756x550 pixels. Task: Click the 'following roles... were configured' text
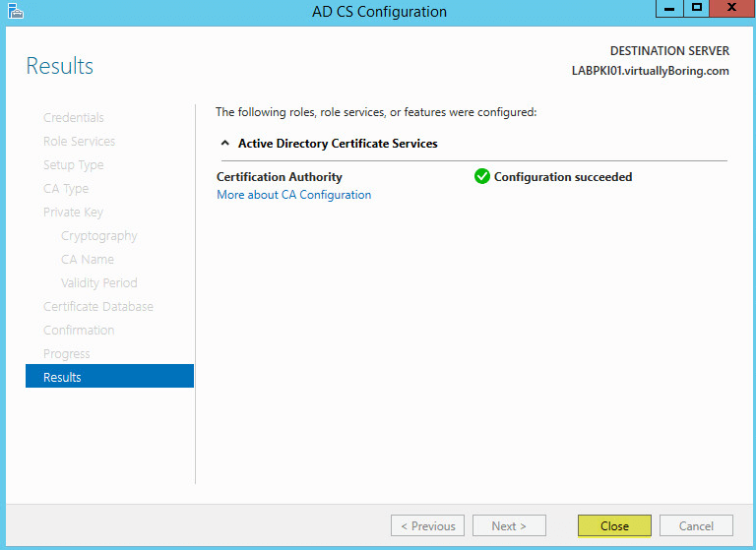[x=376, y=112]
